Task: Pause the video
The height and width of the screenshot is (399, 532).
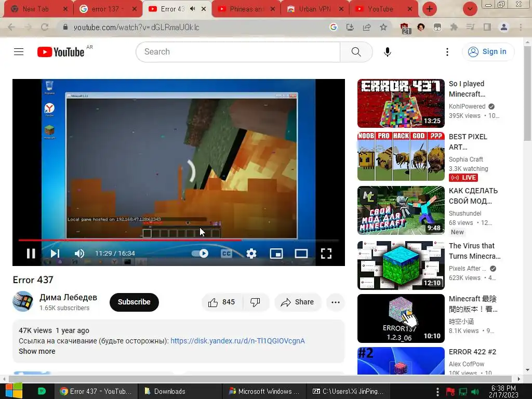Action: pos(31,253)
